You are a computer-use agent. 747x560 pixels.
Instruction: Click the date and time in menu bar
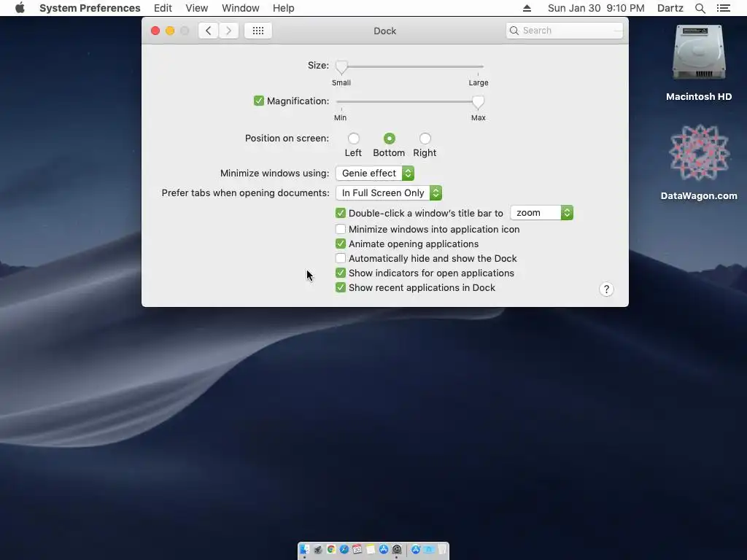coord(596,8)
